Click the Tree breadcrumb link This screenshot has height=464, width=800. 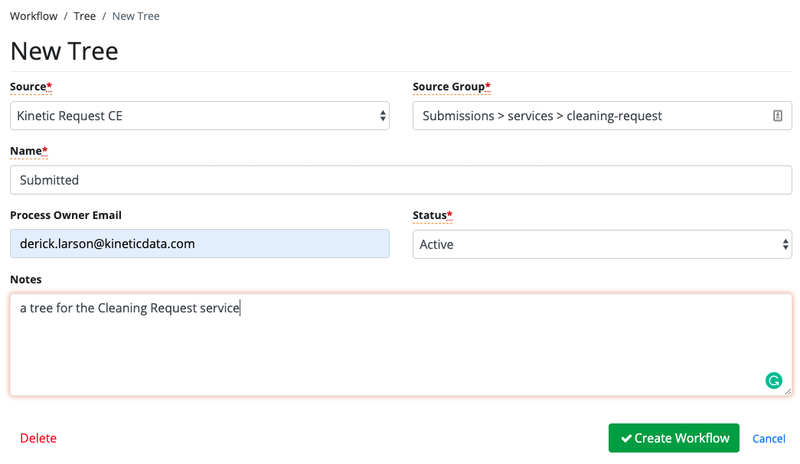(x=85, y=16)
